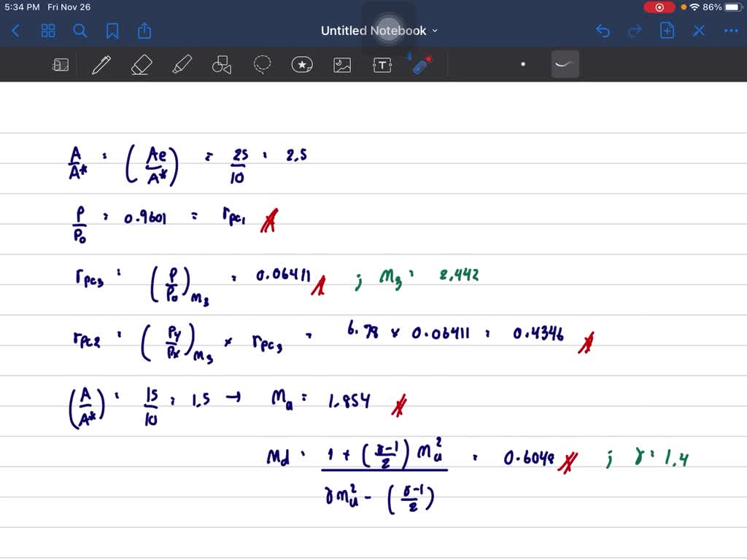Viewport: 747px width, 560px height.
Task: Toggle the zoom window tool
Action: (61, 65)
